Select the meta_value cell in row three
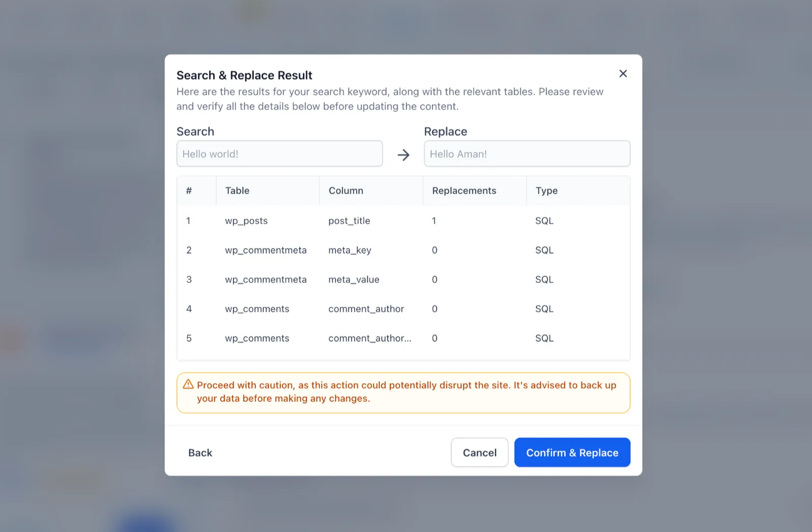 [x=354, y=279]
